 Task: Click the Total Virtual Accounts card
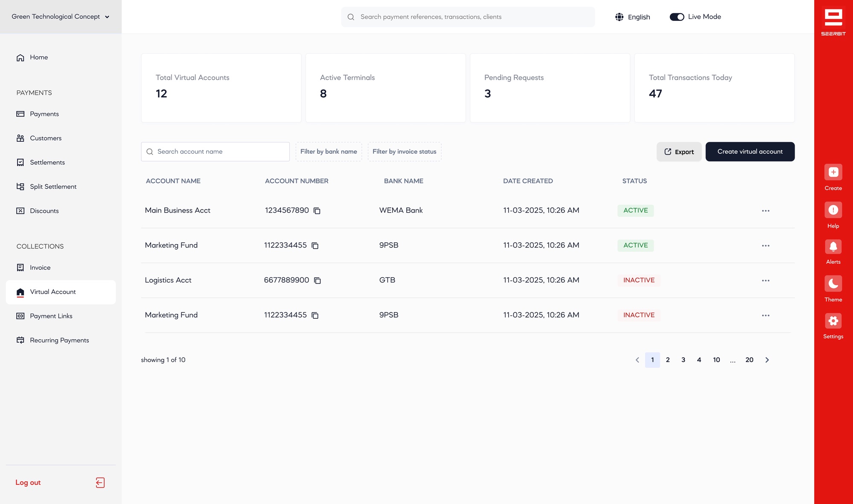click(221, 88)
